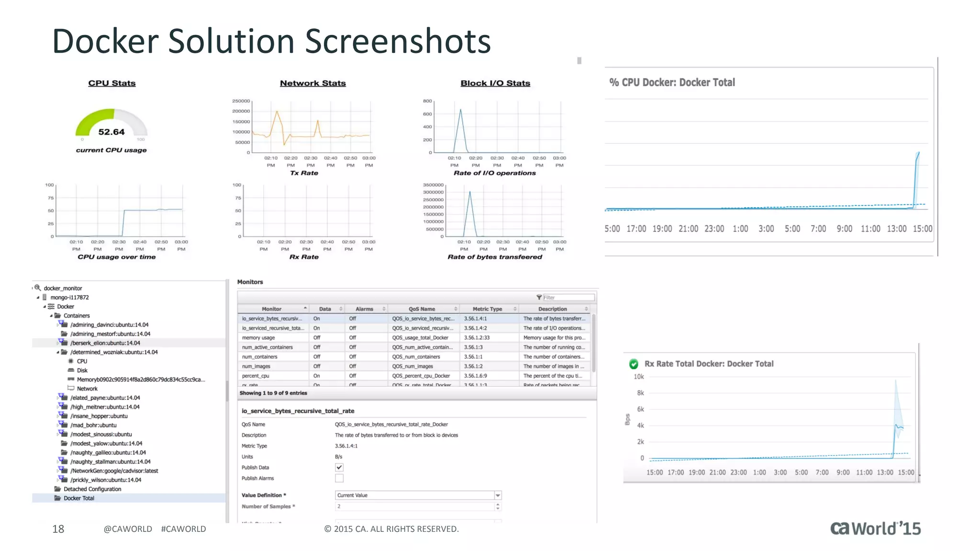Click the Docker Total folder icon
The height and width of the screenshot is (551, 980).
(57, 498)
